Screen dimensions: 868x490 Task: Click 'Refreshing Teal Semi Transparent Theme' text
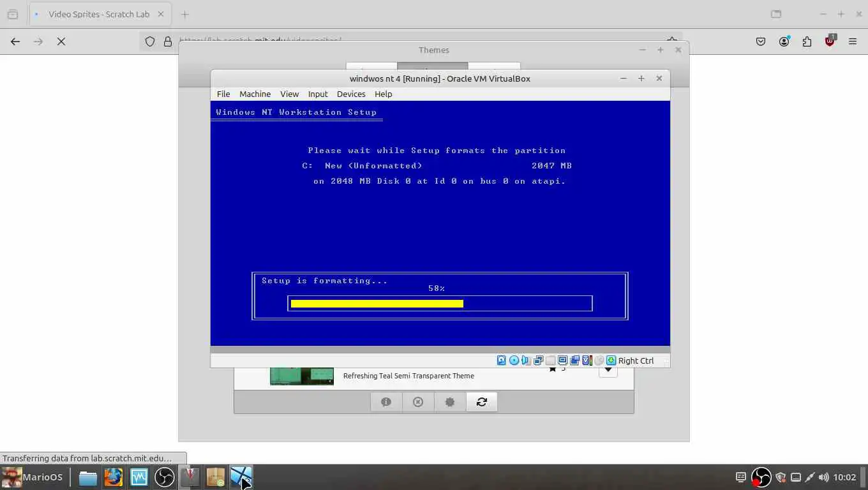pyautogui.click(x=408, y=376)
